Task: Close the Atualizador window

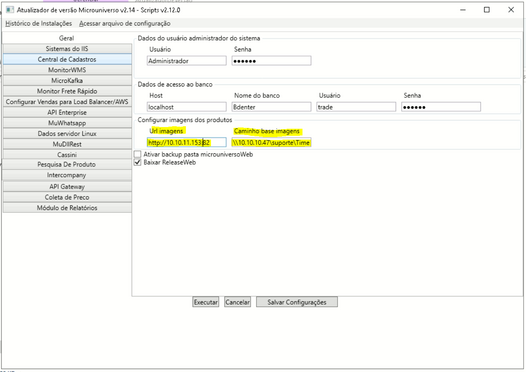Action: tap(511, 10)
